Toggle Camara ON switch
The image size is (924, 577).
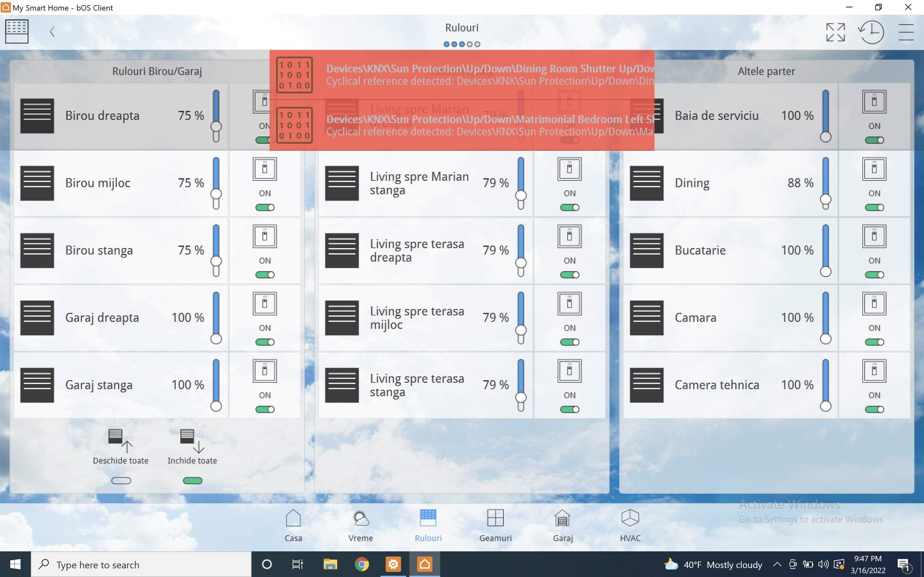pyautogui.click(x=874, y=342)
